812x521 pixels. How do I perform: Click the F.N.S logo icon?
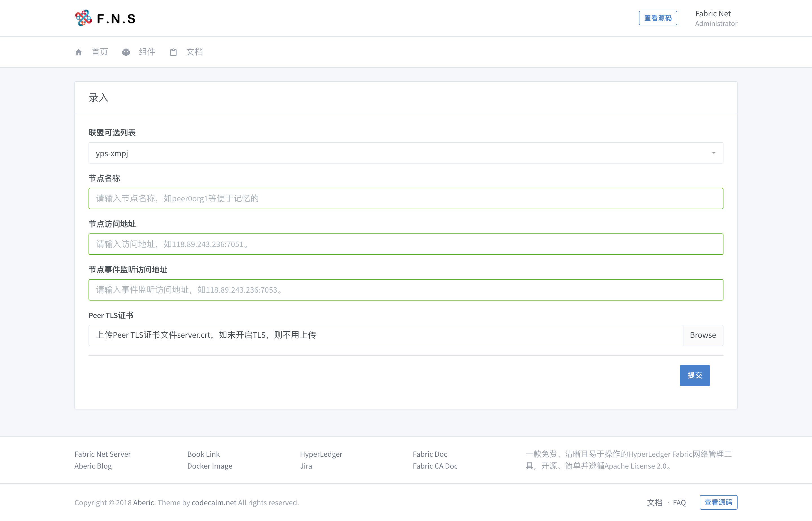[x=83, y=18]
